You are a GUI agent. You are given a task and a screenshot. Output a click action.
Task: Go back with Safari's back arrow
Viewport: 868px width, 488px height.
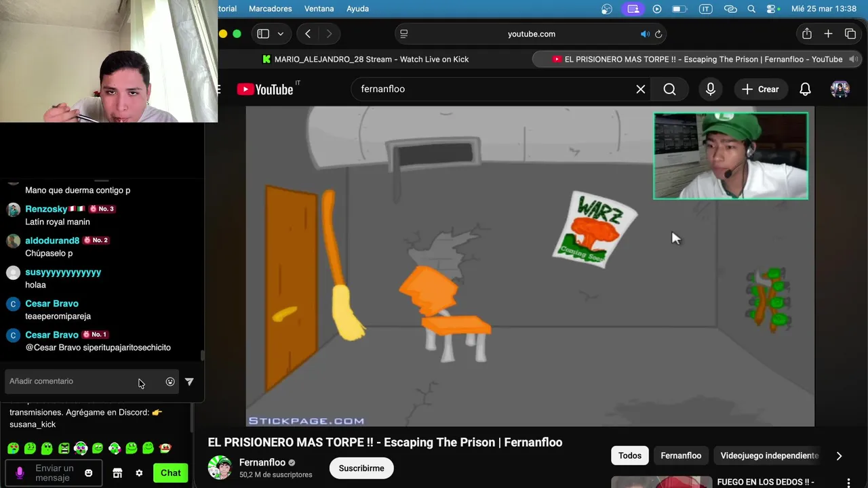click(308, 34)
